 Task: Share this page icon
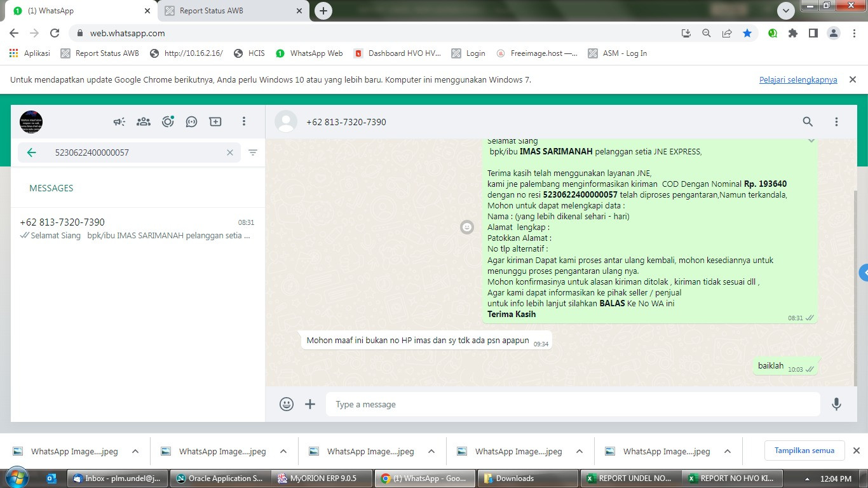click(x=727, y=33)
